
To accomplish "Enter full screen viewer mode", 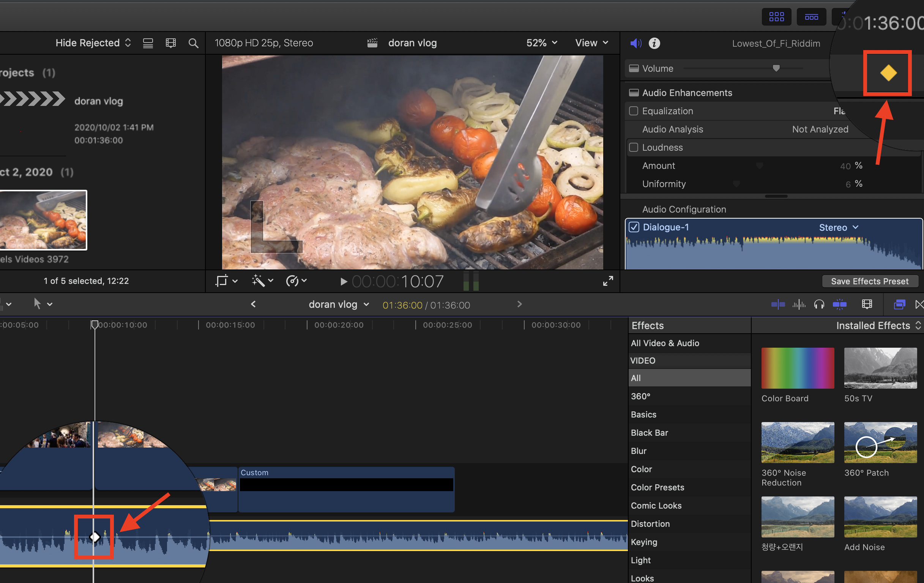I will click(608, 281).
